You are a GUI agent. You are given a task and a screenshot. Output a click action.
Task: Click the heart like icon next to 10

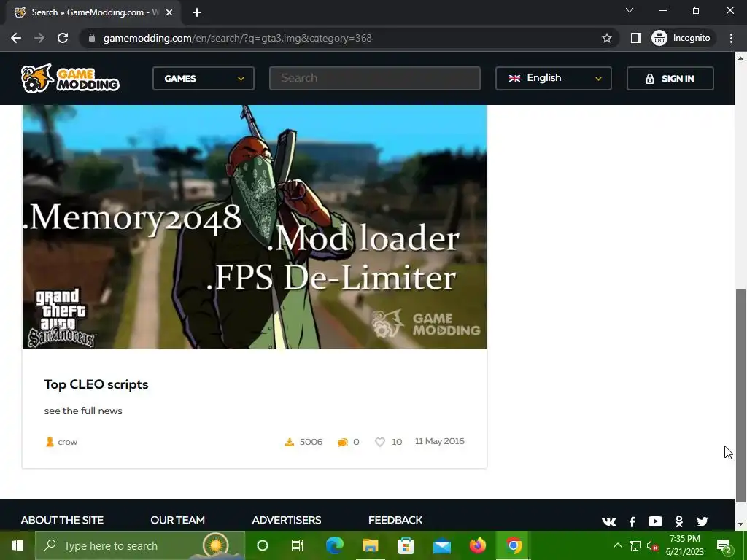379,442
